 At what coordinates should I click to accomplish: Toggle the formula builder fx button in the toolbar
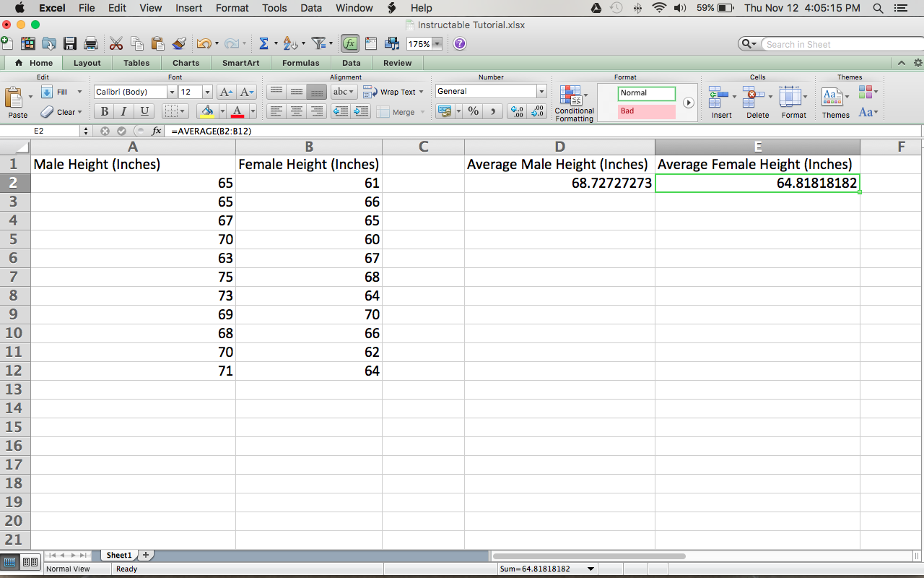[x=350, y=43]
